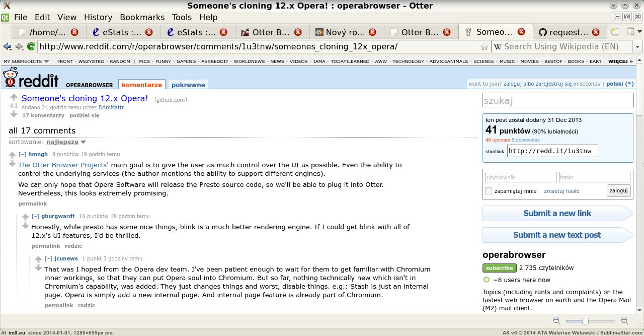Select the pokrewne tab on reddit
Image resolution: width=644 pixels, height=336 pixels.
click(188, 85)
